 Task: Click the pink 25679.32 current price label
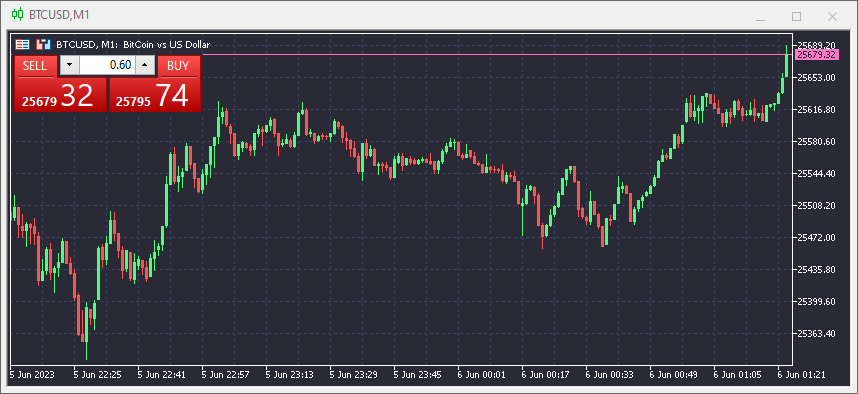click(816, 54)
